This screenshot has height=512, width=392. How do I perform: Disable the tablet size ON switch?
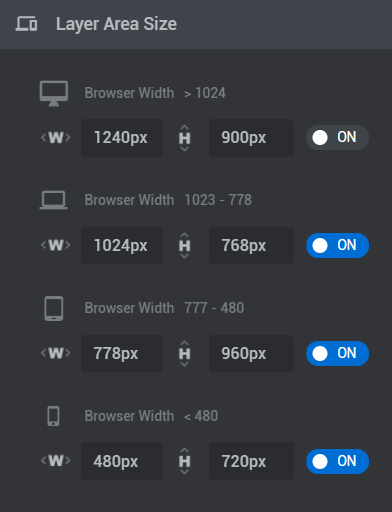pyautogui.click(x=337, y=353)
